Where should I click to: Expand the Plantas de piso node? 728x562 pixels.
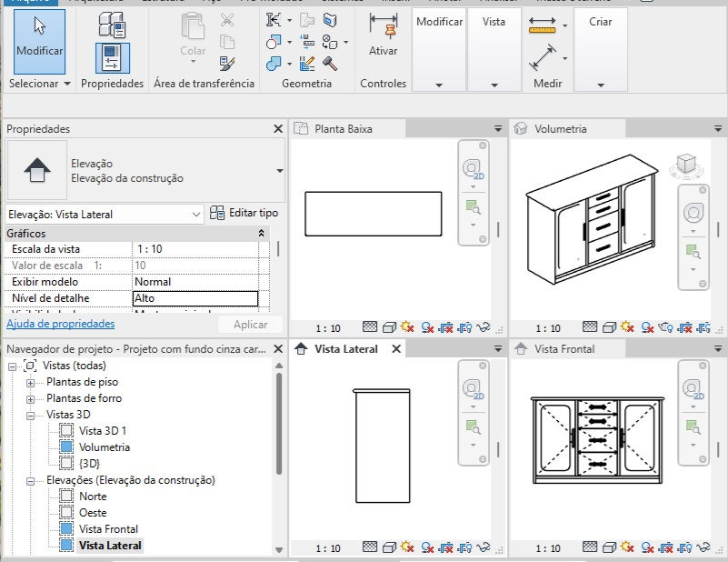[x=31, y=383]
